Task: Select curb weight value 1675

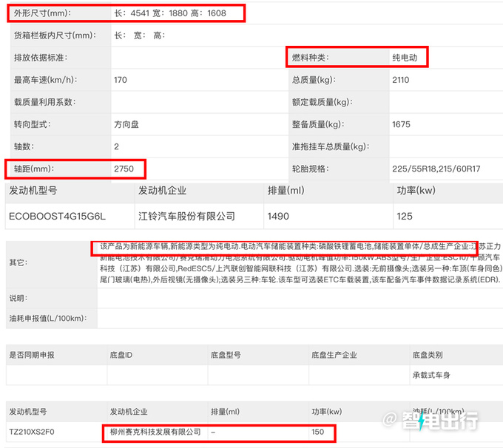Action: pos(401,124)
